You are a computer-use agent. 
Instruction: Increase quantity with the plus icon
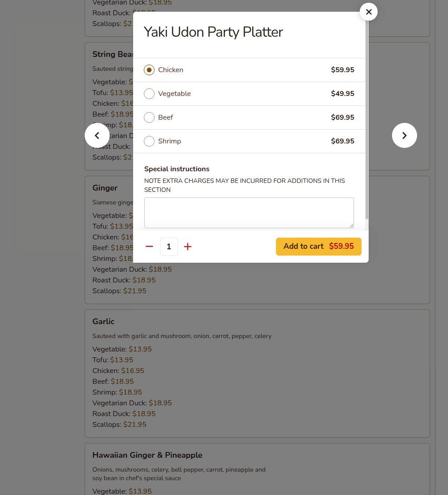188,247
